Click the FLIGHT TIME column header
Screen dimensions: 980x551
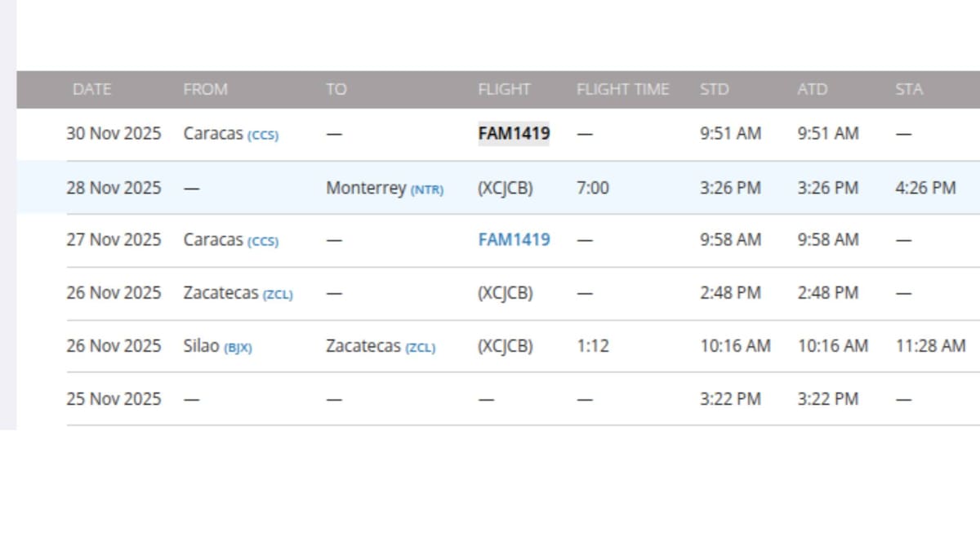pyautogui.click(x=622, y=90)
